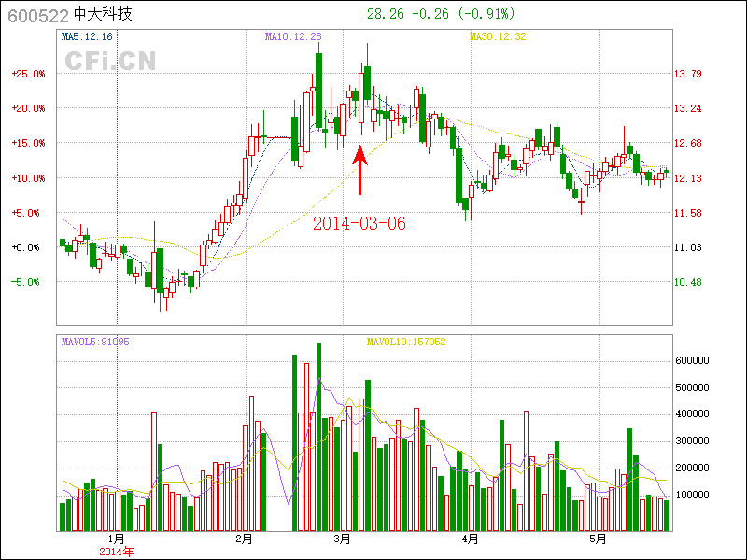Image resolution: width=747 pixels, height=560 pixels.
Task: Click the CFi.CN watermark logo
Action: point(110,61)
